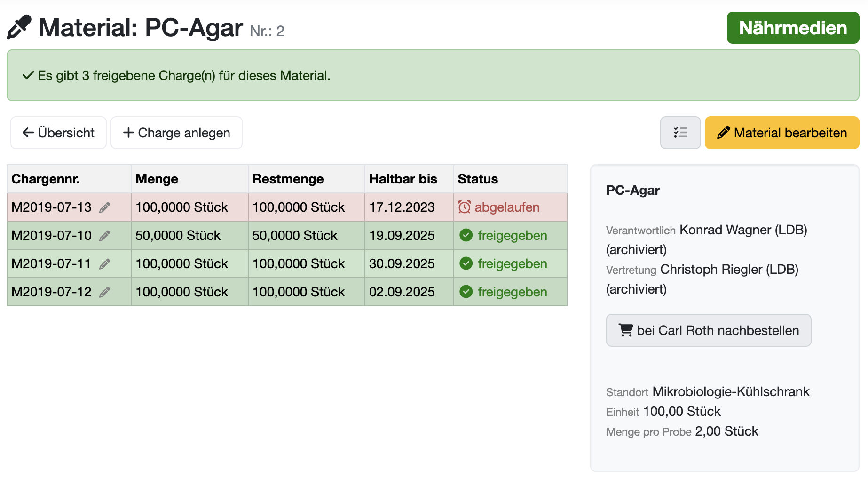The image size is (868, 478).
Task: Open the checklist view button
Action: (680, 133)
